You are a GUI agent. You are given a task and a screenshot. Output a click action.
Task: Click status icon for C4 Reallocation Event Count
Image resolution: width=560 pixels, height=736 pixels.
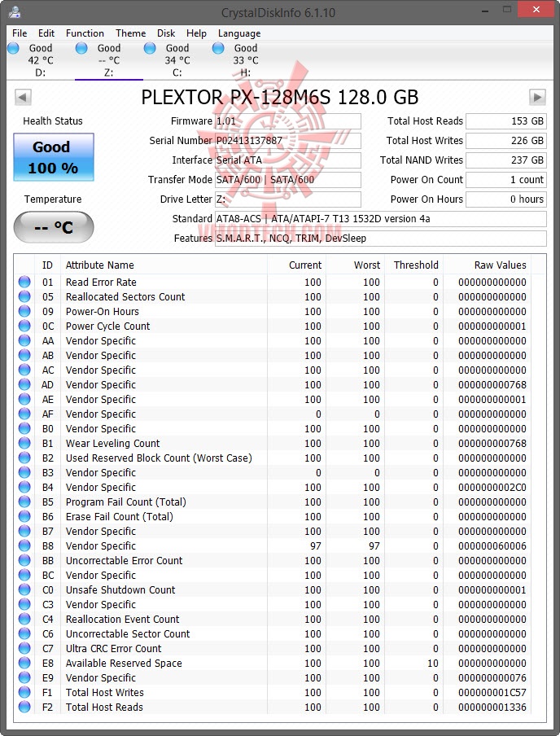point(24,619)
